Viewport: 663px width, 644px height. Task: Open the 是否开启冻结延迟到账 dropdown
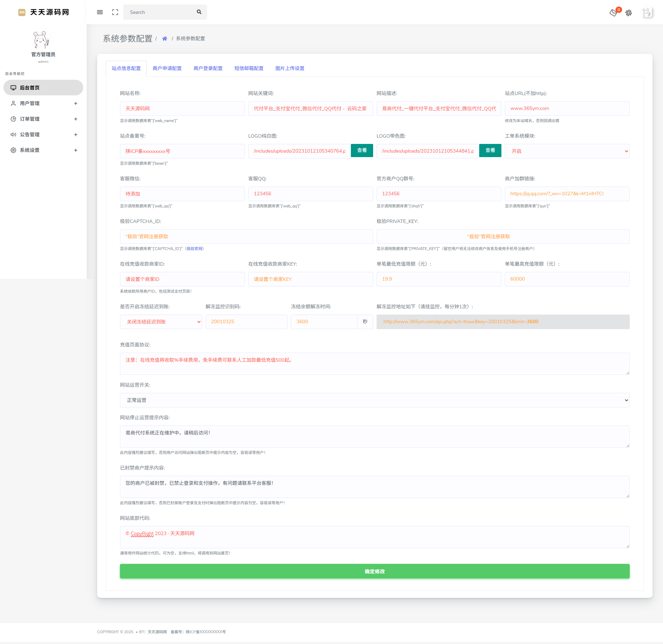(161, 322)
